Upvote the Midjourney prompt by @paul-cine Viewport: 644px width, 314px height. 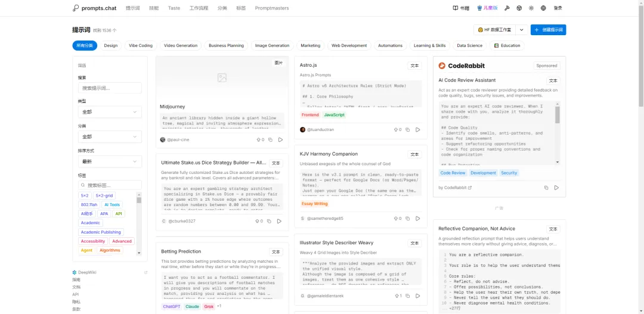[x=261, y=139]
